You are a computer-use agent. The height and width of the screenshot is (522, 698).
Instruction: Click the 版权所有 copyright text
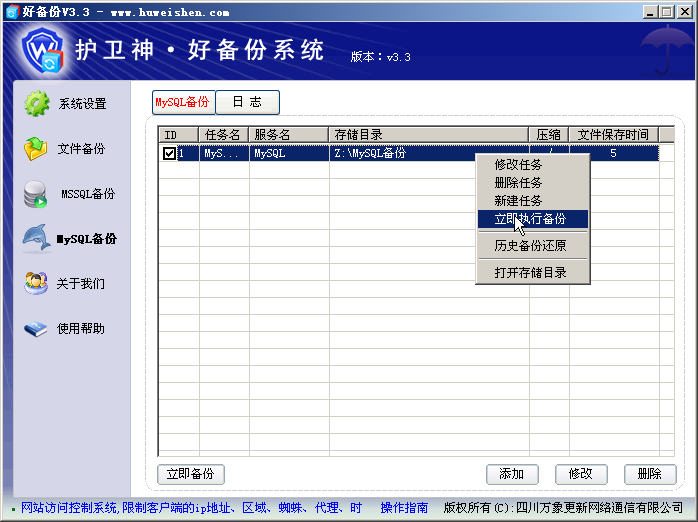point(563,508)
